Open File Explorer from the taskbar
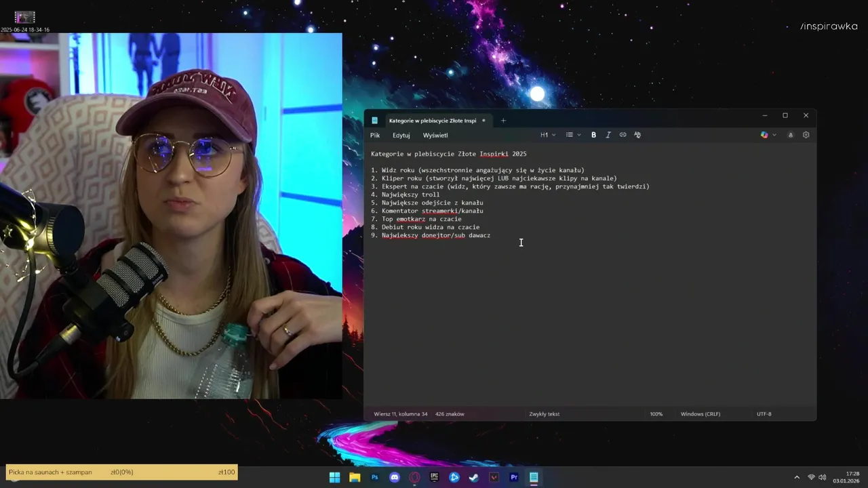The image size is (868, 488). point(355,477)
